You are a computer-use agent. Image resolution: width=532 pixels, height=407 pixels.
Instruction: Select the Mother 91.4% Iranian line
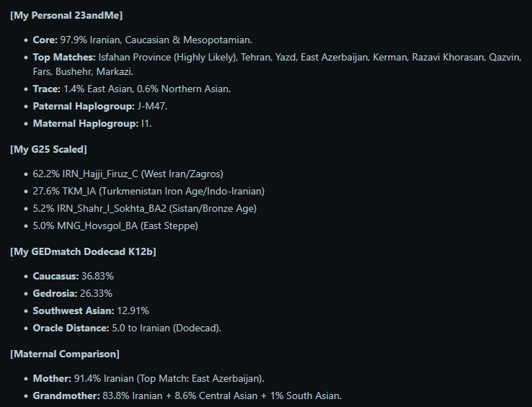[148, 378]
